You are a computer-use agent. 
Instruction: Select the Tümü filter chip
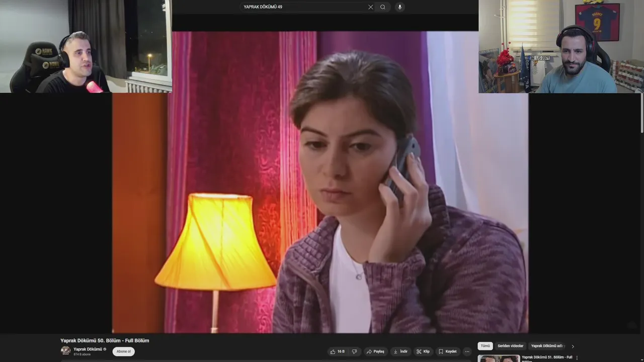[x=485, y=346]
